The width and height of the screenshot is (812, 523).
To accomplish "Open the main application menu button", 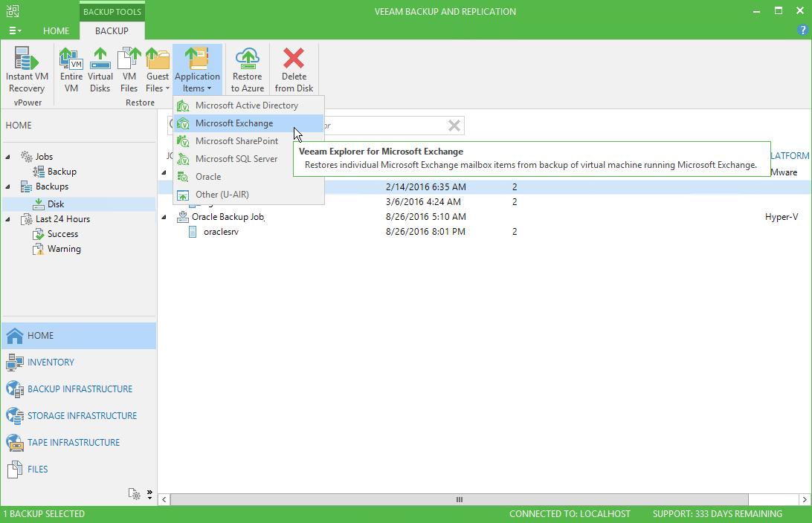I will (15, 31).
